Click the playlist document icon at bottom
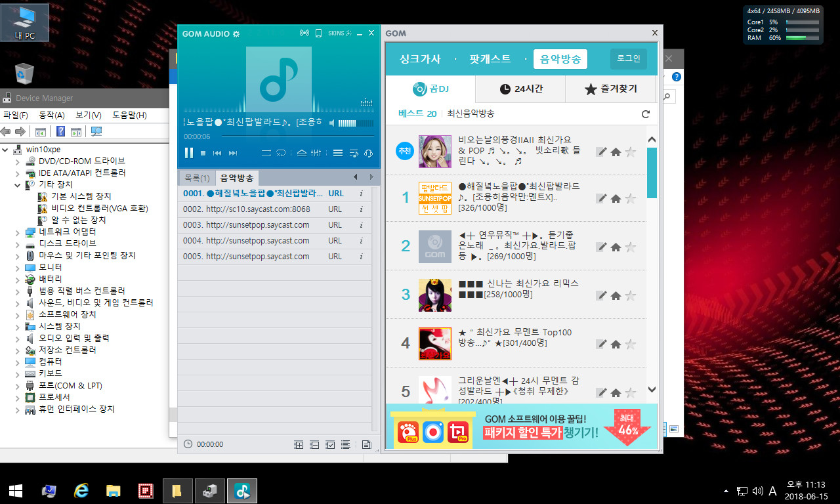 367,445
